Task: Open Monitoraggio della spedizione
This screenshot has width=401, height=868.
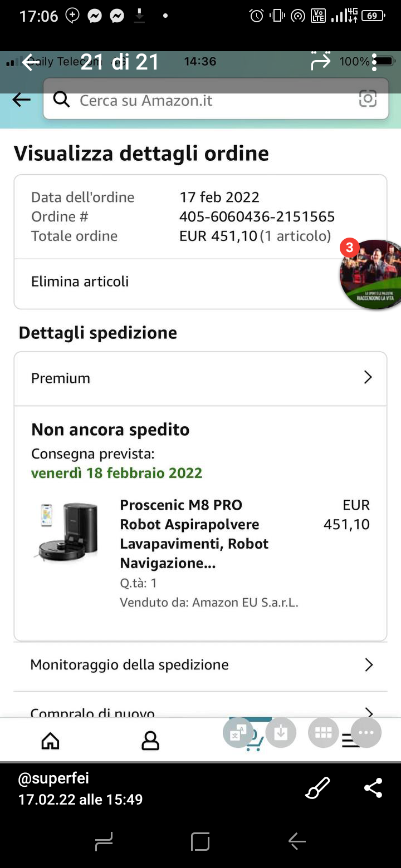Action: 200,665
